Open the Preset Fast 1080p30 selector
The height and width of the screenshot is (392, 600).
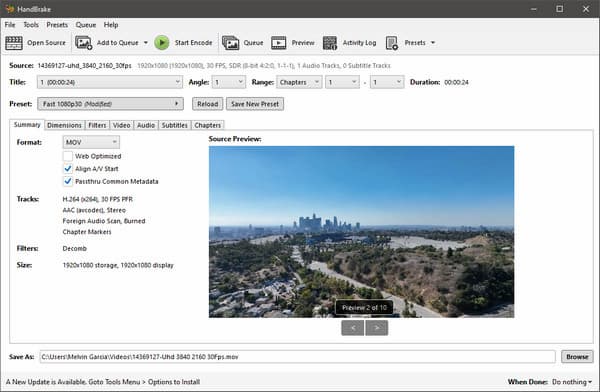click(110, 104)
